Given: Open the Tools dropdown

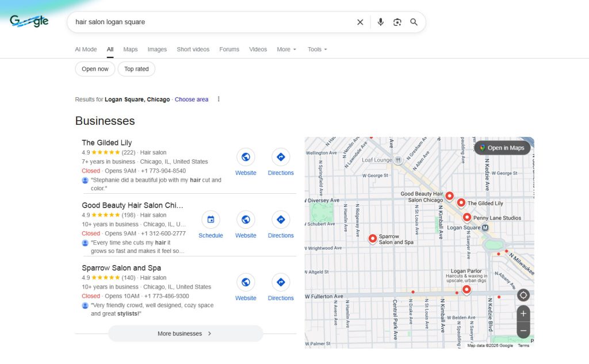Looking at the screenshot, I should 317,49.
